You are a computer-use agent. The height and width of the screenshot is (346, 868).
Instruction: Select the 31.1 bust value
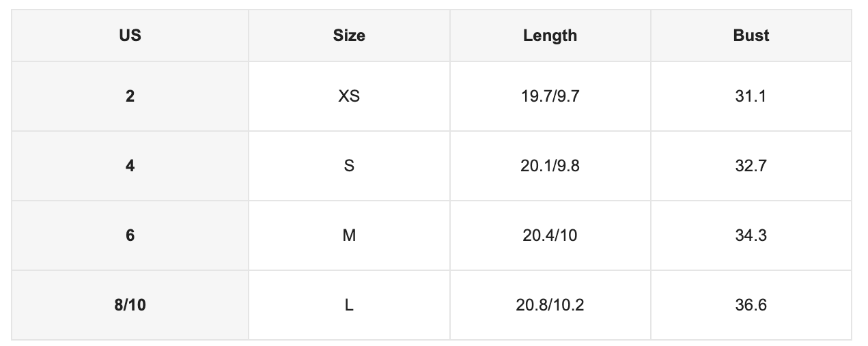click(751, 96)
